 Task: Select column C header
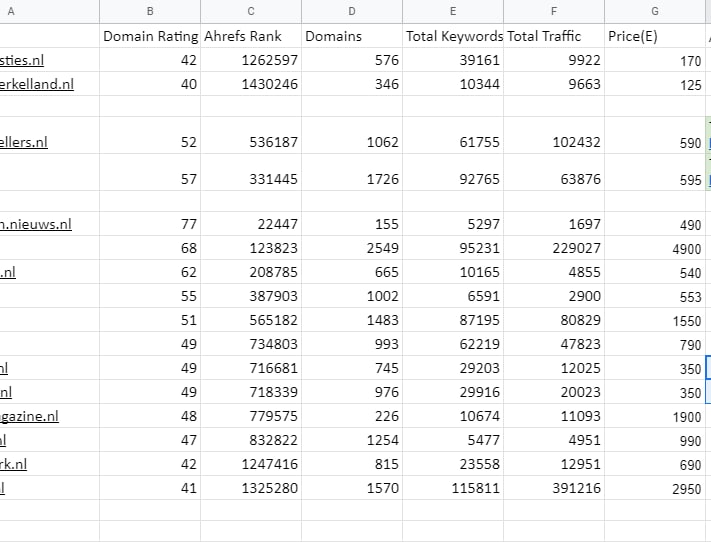pyautogui.click(x=251, y=11)
